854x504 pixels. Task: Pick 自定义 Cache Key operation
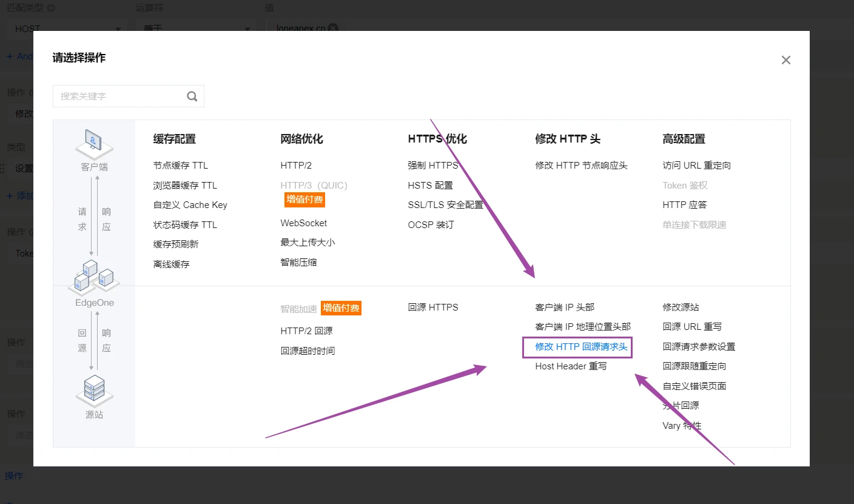click(x=190, y=205)
